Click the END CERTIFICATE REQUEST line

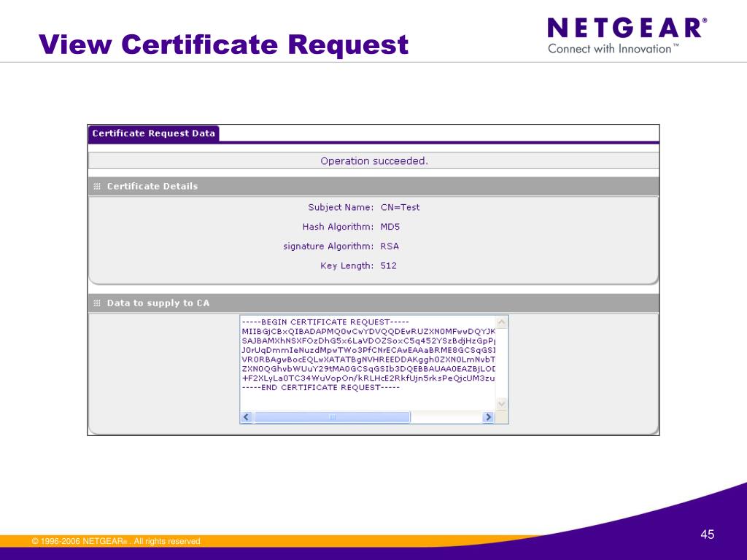click(x=321, y=388)
